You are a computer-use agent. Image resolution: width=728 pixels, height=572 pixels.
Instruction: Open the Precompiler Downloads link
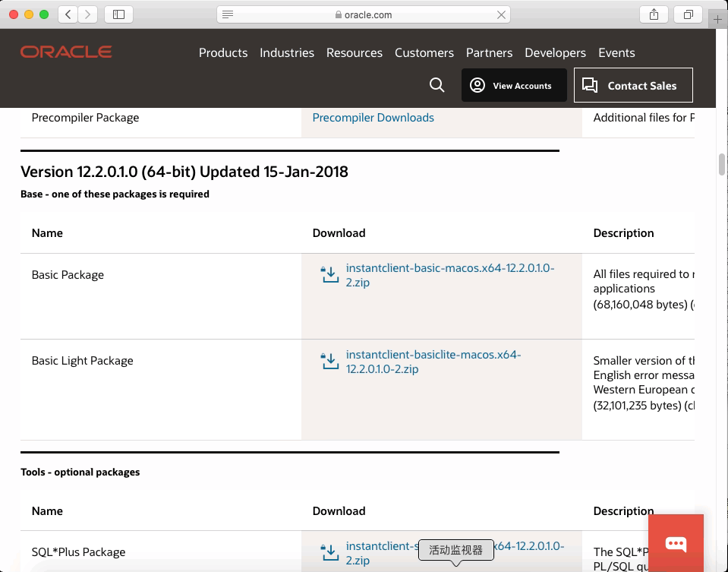[373, 118]
